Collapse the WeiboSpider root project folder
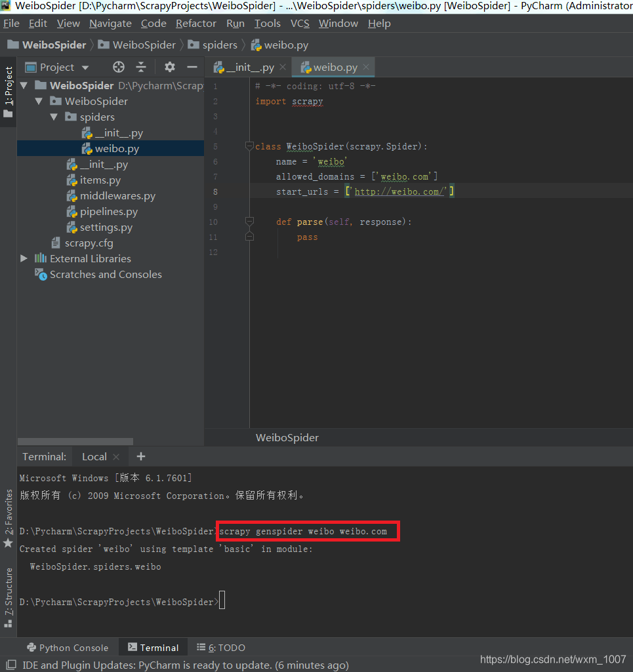The image size is (633, 672). (x=24, y=85)
